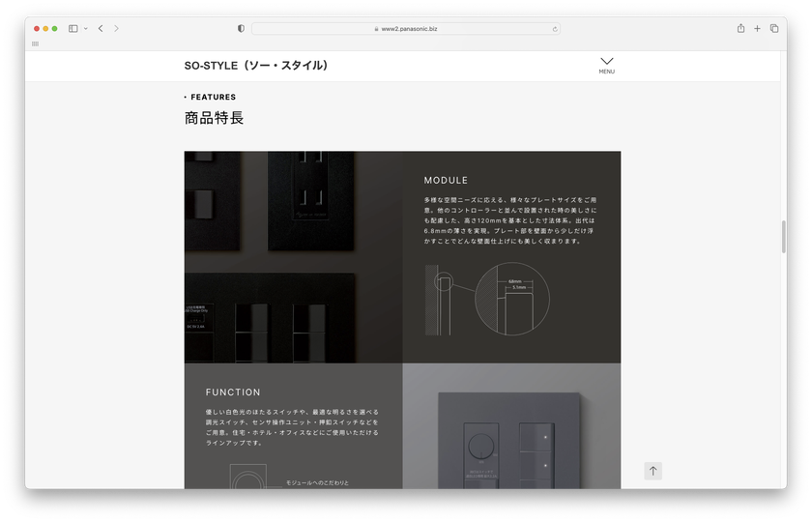The width and height of the screenshot is (812, 522).
Task: Click the plate thickness diagram
Action: point(487,299)
